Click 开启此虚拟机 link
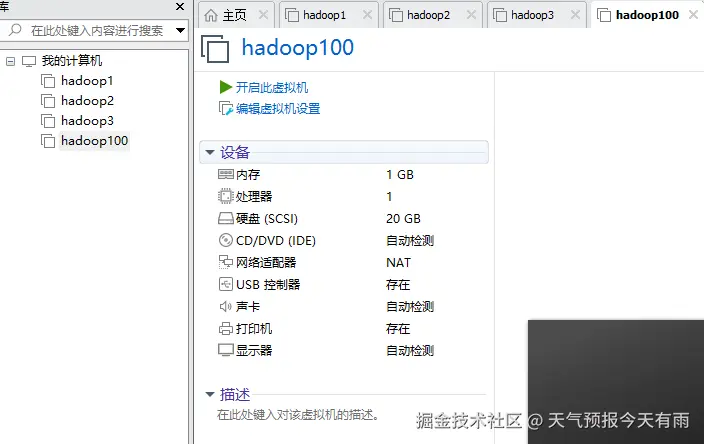 (x=272, y=88)
